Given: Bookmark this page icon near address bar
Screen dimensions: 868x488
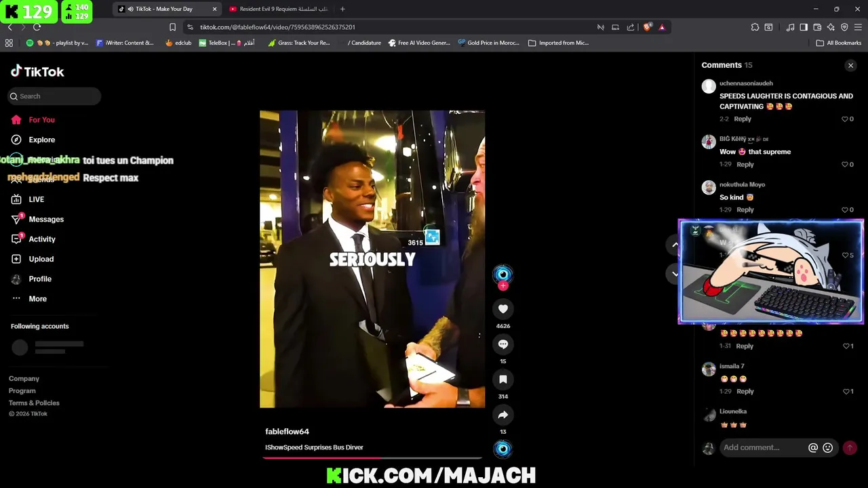Looking at the screenshot, I should (x=172, y=27).
